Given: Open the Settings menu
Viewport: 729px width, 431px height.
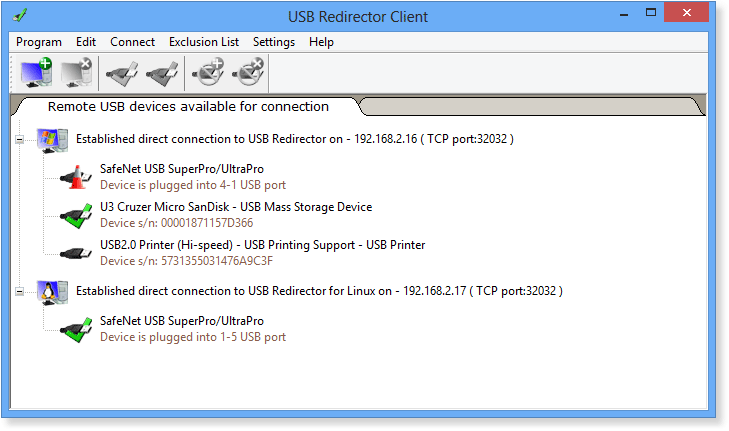Looking at the screenshot, I should 274,42.
